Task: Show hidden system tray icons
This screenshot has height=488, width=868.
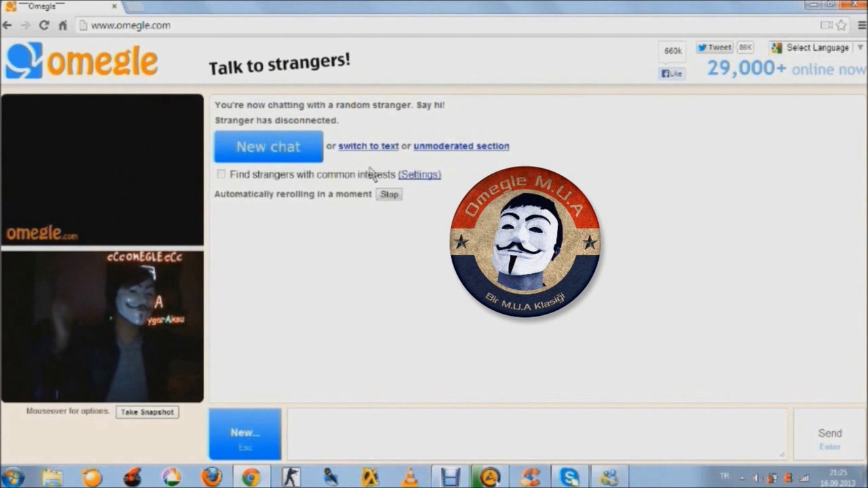Action: click(742, 478)
